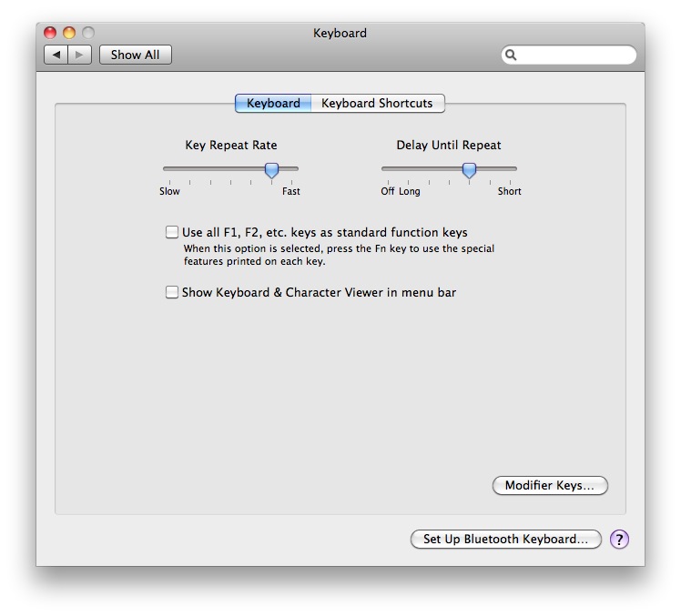Open help via the purple question mark

coord(619,540)
